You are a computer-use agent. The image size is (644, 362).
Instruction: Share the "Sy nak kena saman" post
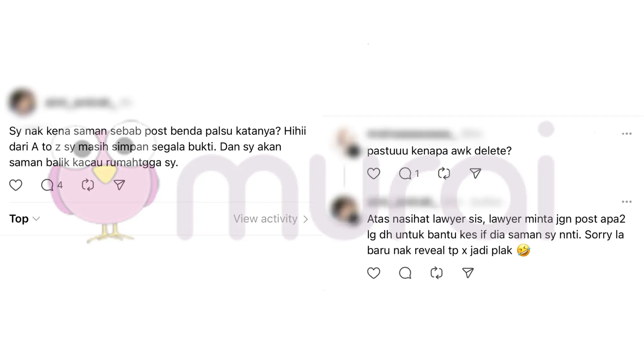pos(119,185)
